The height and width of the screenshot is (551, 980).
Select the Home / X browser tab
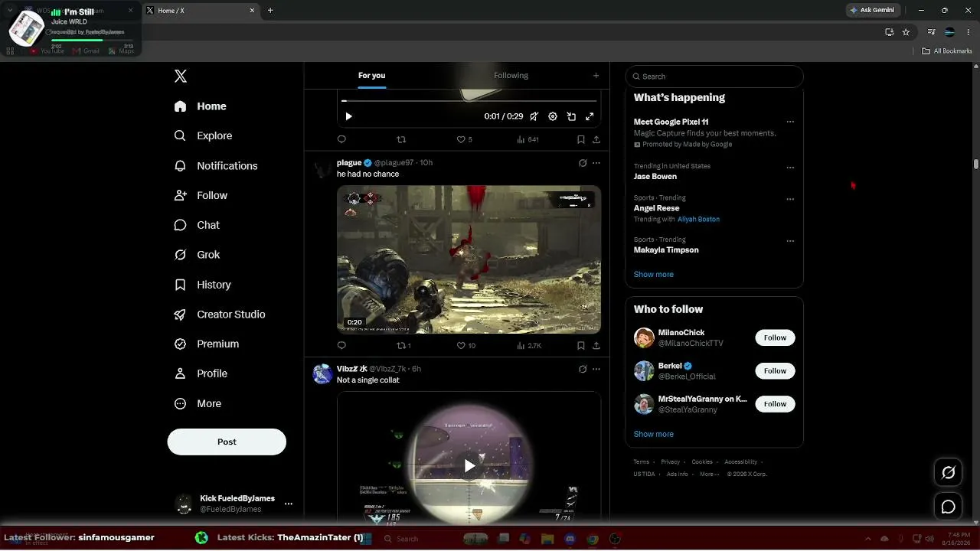tap(201, 11)
